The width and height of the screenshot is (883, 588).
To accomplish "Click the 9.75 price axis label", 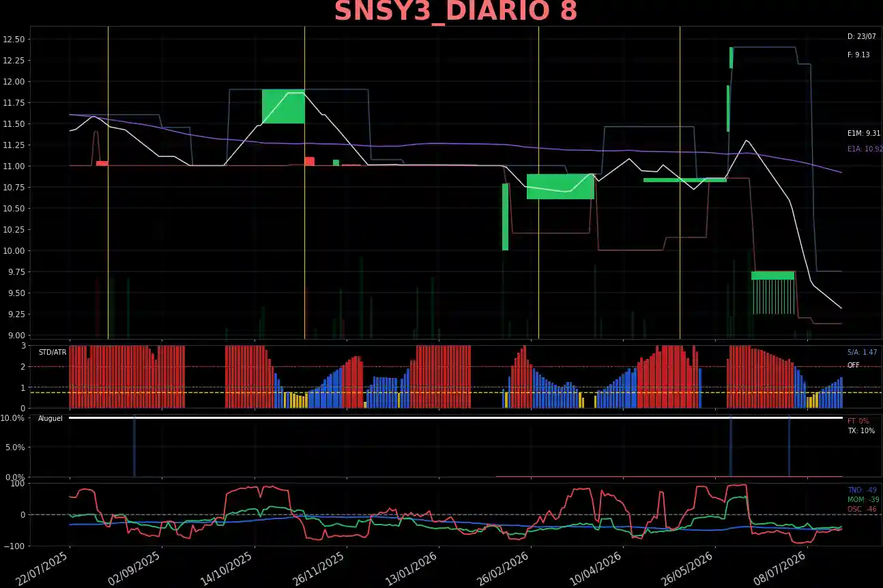I will 16,272.
